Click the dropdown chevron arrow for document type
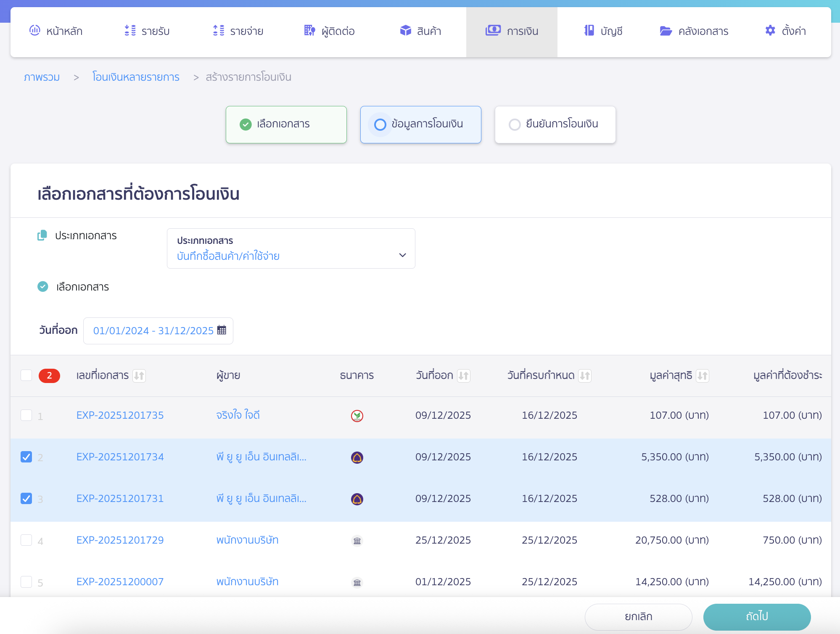Image resolution: width=840 pixels, height=634 pixels. [x=402, y=255]
